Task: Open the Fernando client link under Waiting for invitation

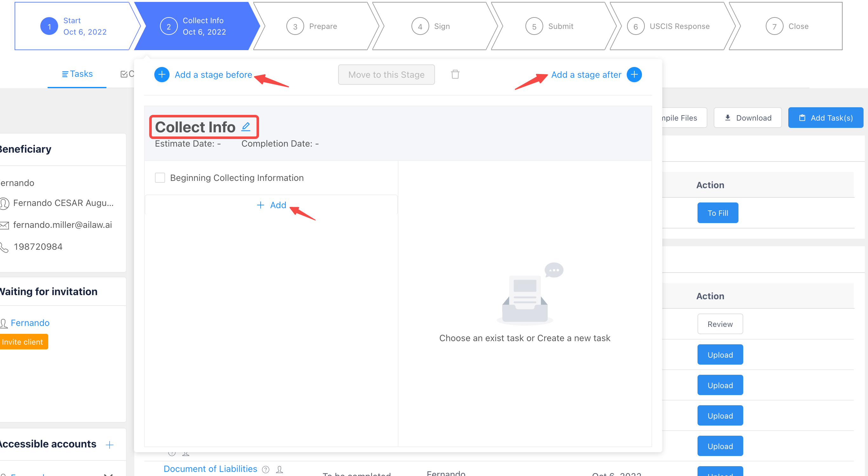Action: pyautogui.click(x=30, y=323)
